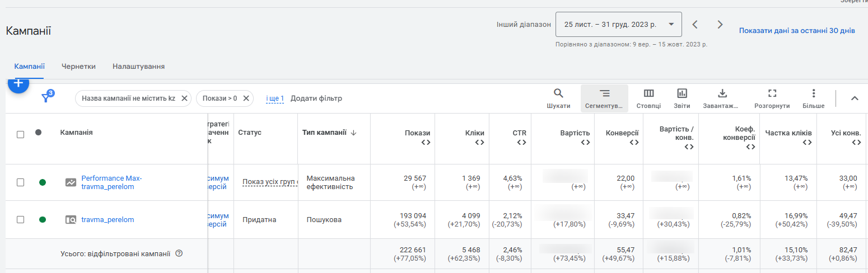Select all campaigns header checkbox

(x=21, y=134)
